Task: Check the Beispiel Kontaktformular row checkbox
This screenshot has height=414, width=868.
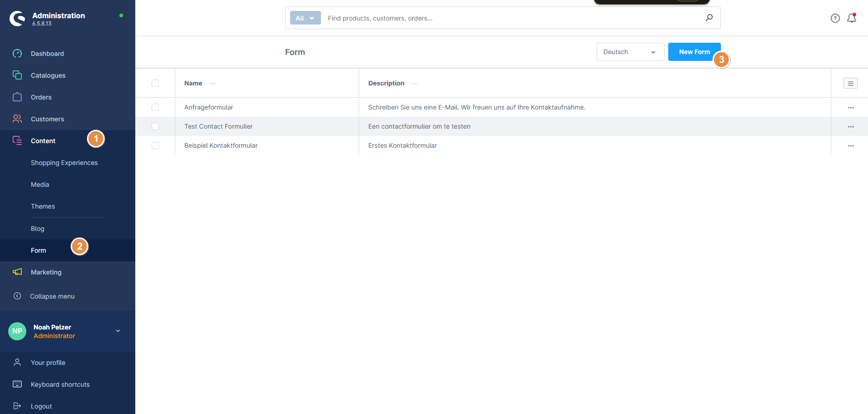Action: (x=155, y=145)
